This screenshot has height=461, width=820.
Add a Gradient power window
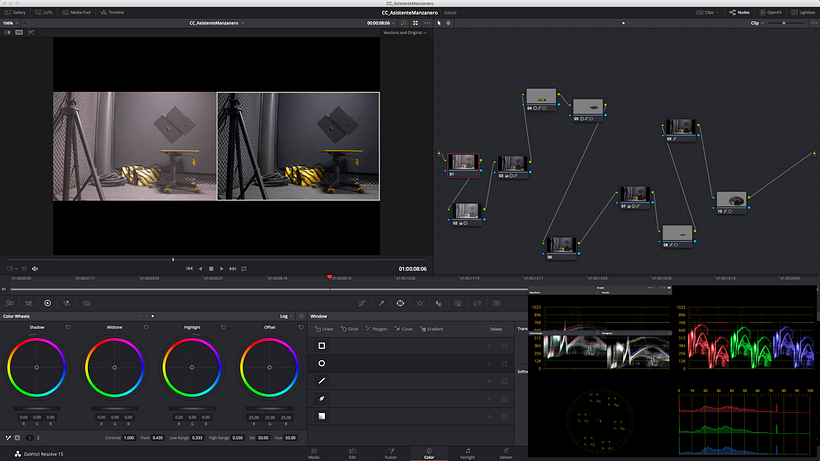tap(433, 328)
